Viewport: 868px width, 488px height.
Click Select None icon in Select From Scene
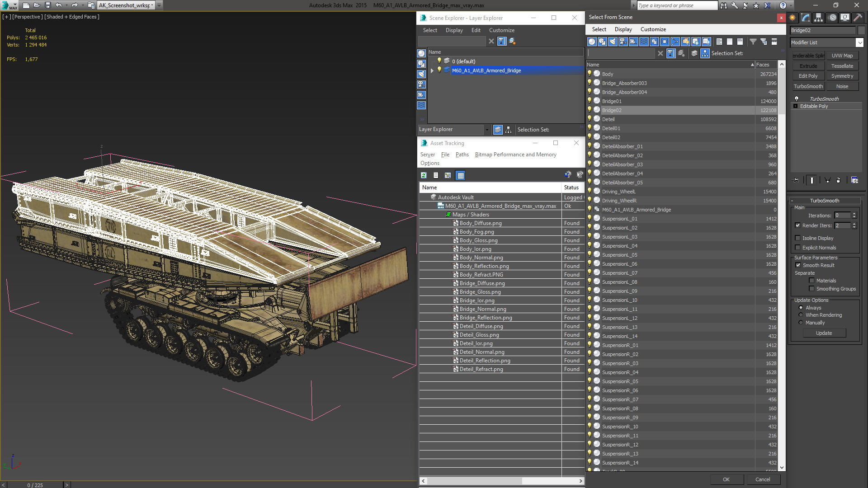coord(730,42)
